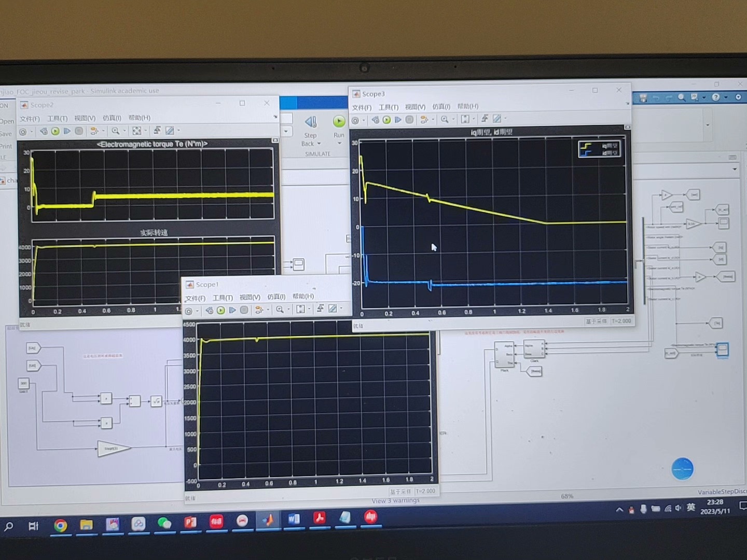Select zoom tool in Scope2 toolbar
Screen dimensions: 747x560
click(115, 131)
